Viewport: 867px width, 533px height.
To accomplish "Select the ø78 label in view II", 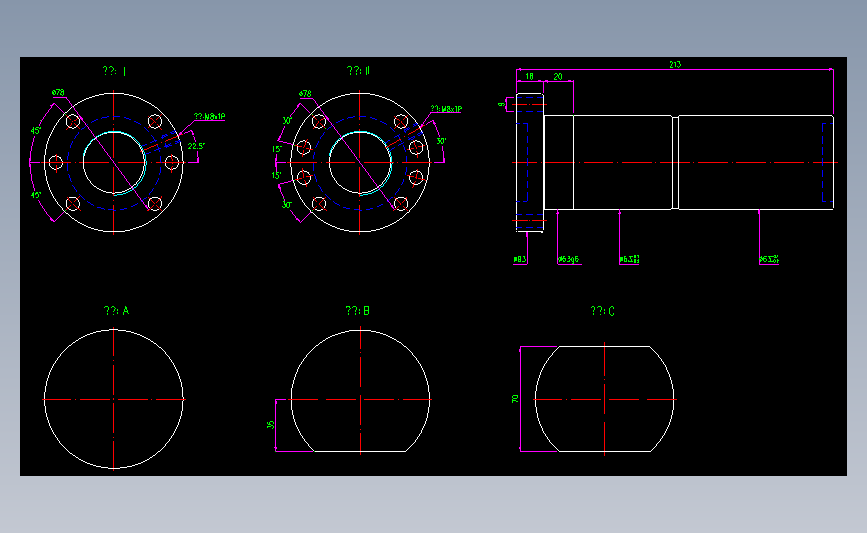I will (x=305, y=93).
